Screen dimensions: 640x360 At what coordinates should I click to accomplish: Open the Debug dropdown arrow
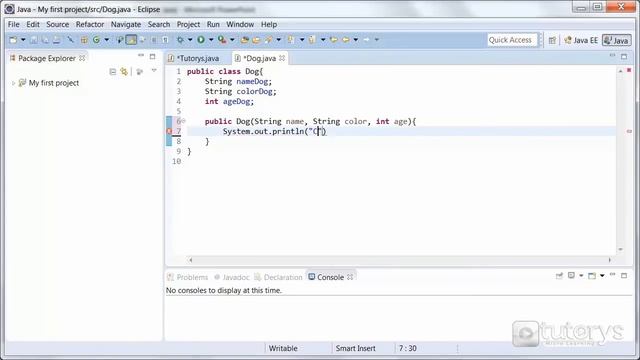[x=190, y=40]
